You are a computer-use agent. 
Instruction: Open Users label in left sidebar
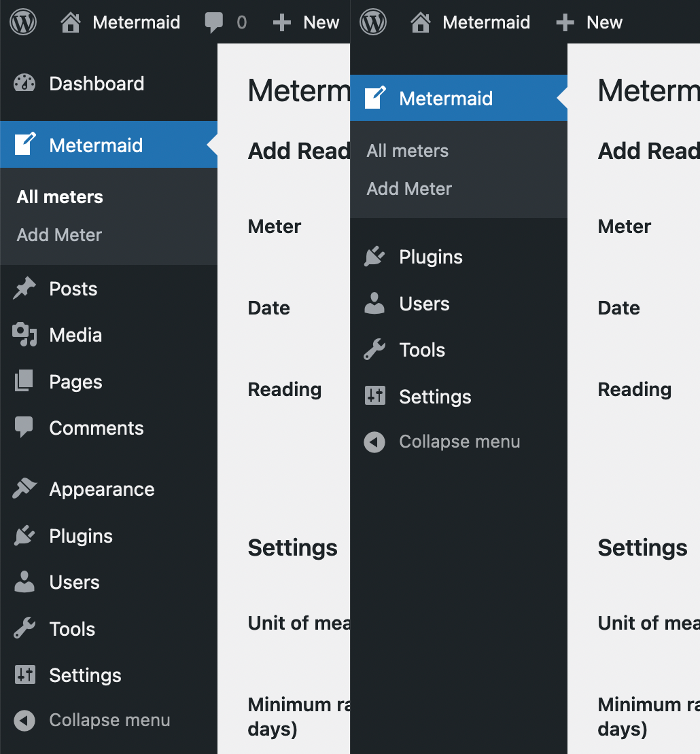coord(74,582)
